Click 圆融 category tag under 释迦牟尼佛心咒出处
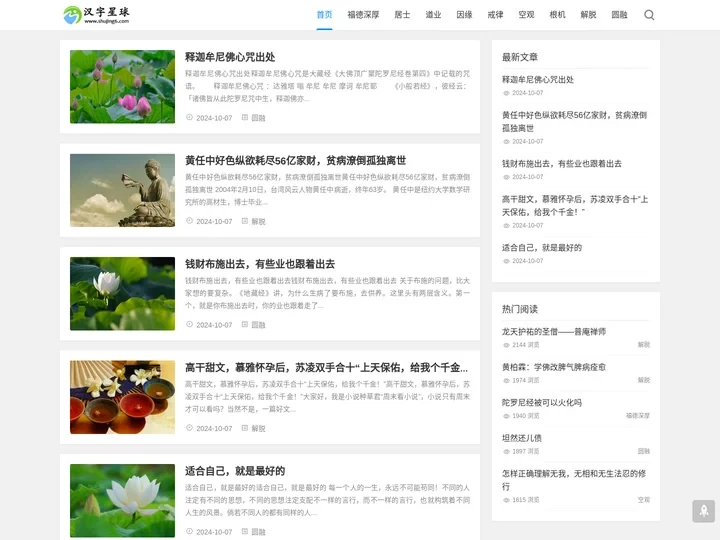This screenshot has width=720, height=540. pyautogui.click(x=259, y=118)
